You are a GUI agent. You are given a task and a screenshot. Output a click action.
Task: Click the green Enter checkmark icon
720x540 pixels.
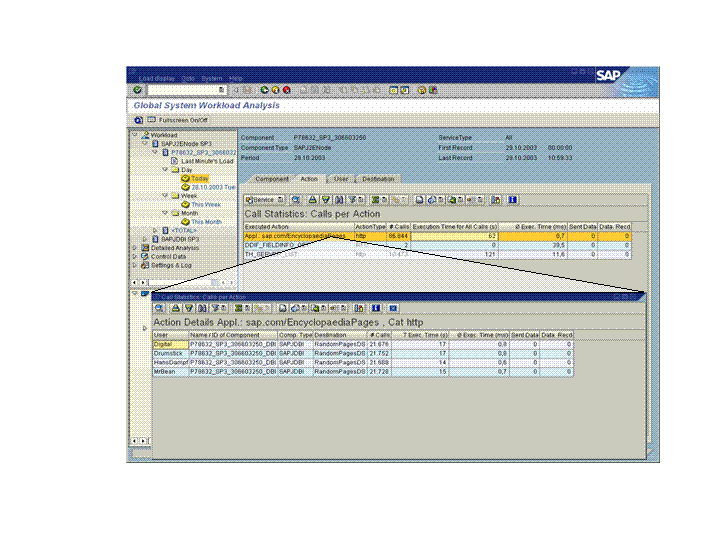point(137,90)
